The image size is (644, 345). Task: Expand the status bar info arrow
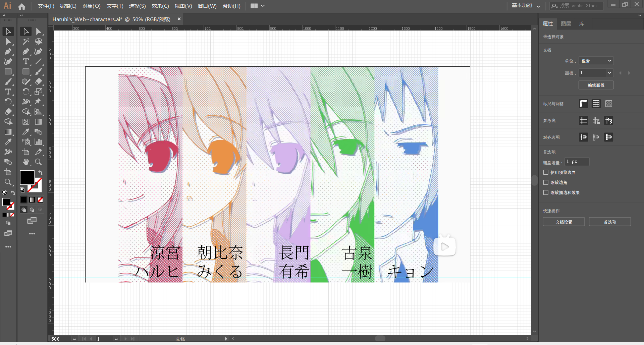tap(226, 339)
